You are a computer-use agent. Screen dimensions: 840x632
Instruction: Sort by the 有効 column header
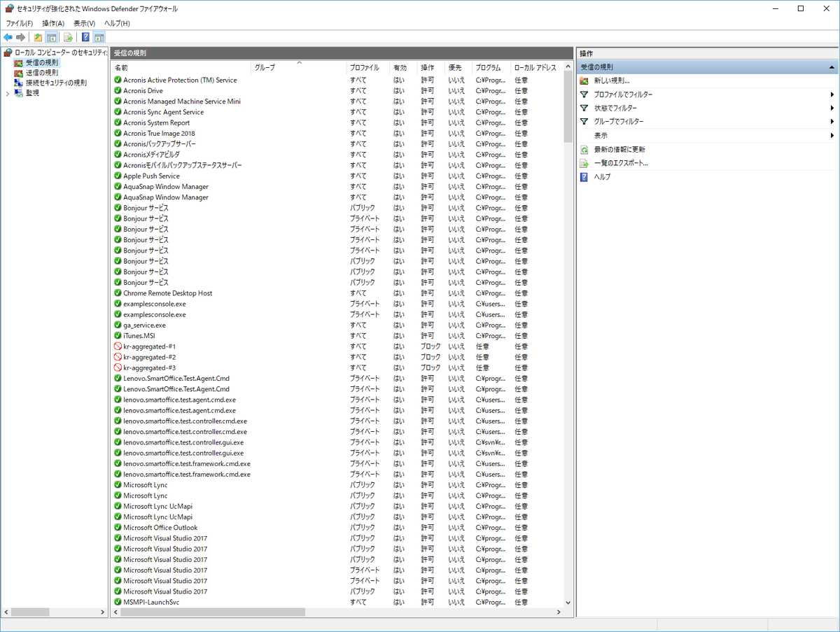403,68
